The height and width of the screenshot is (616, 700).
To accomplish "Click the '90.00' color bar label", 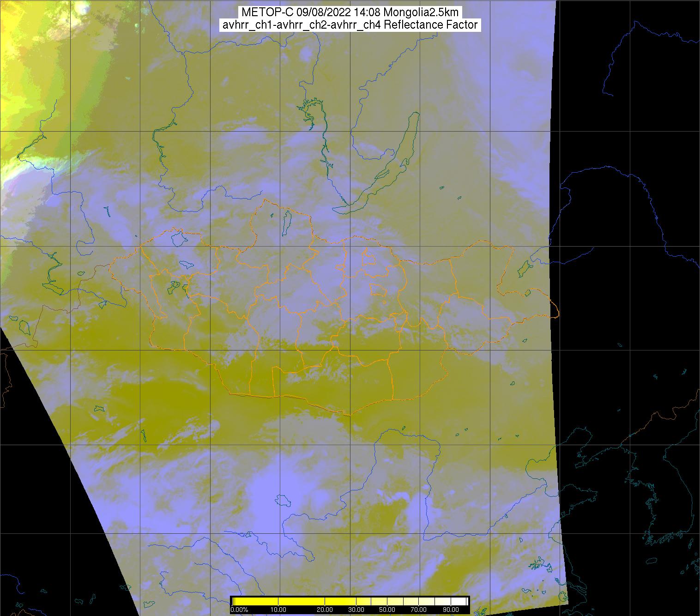I will (x=451, y=610).
